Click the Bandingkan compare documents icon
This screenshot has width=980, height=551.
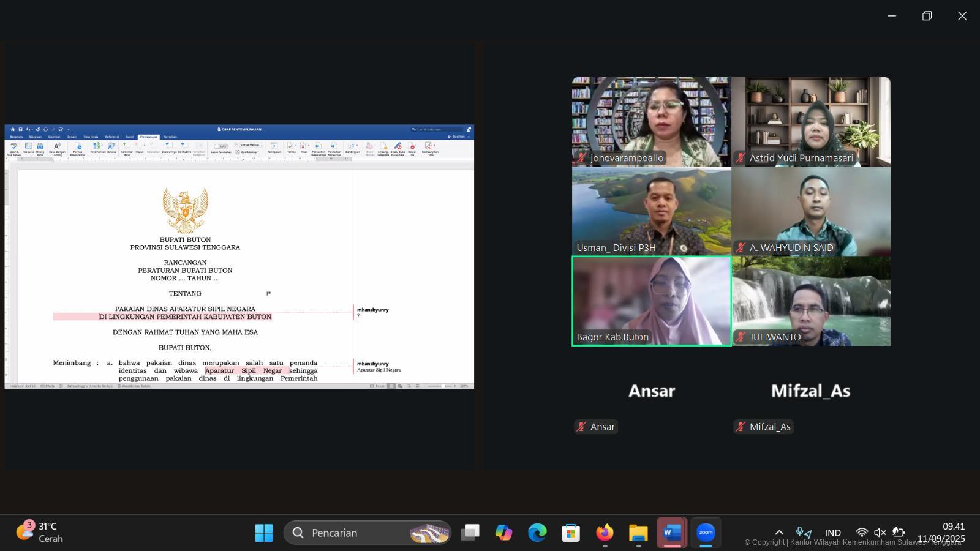[x=352, y=147]
